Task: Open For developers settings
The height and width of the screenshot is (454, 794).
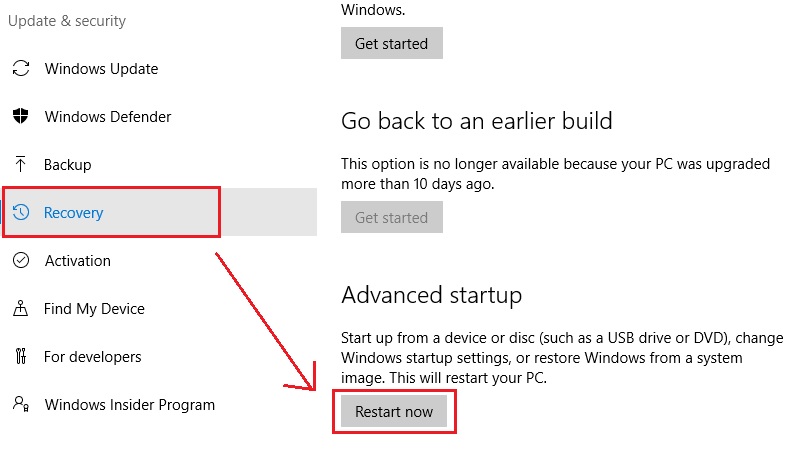Action: (x=93, y=357)
